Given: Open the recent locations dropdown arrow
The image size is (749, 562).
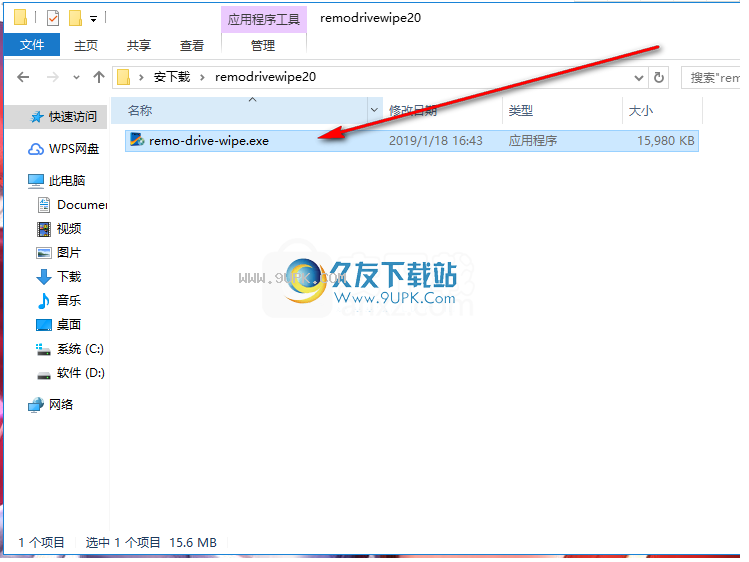Looking at the screenshot, I should click(x=76, y=77).
